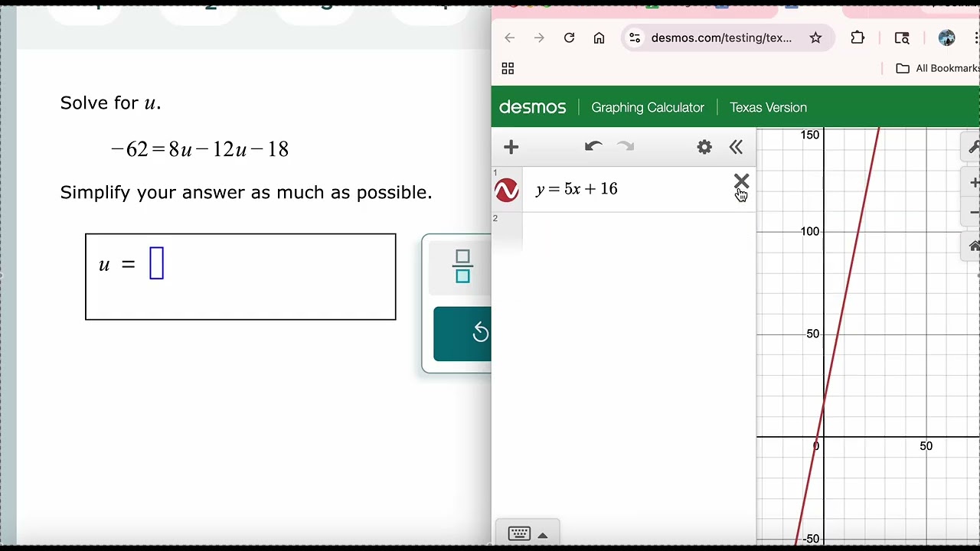The width and height of the screenshot is (980, 551).
Task: Click the Texas Version label
Action: point(768,107)
